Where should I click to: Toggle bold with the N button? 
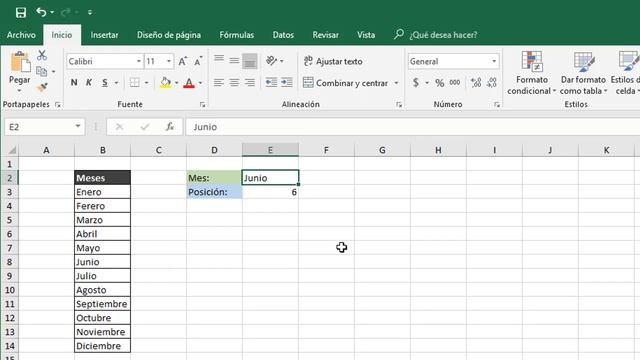(x=74, y=83)
